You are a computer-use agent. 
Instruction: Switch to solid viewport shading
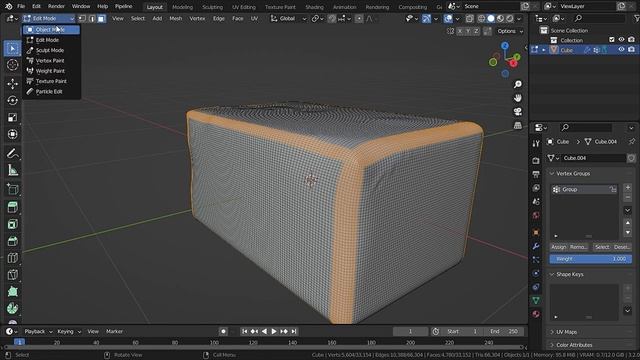pos(491,18)
